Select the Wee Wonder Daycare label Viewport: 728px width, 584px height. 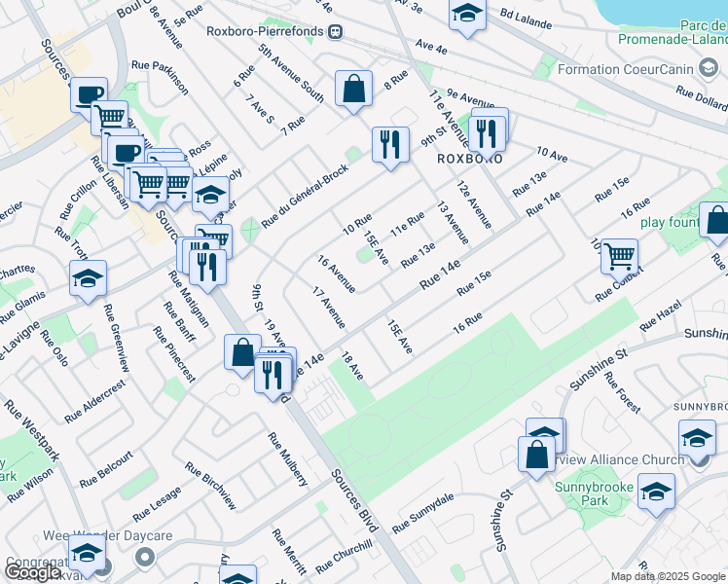click(x=108, y=535)
